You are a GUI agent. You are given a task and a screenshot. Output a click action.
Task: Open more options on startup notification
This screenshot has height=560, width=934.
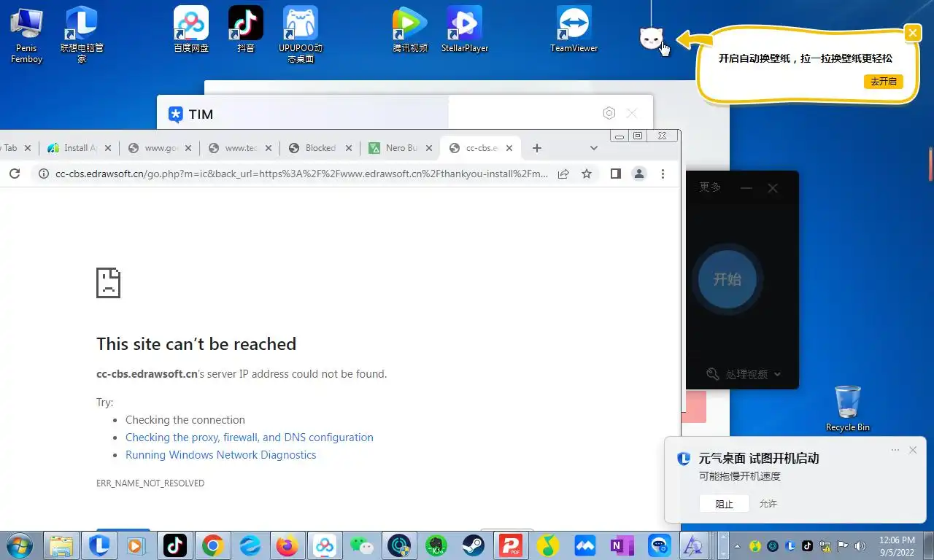point(895,450)
